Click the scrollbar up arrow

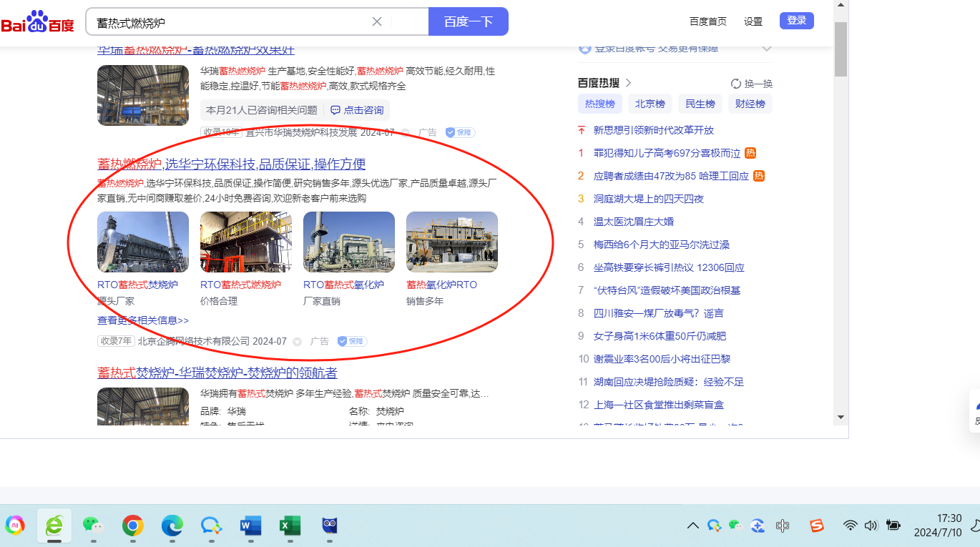pos(841,5)
